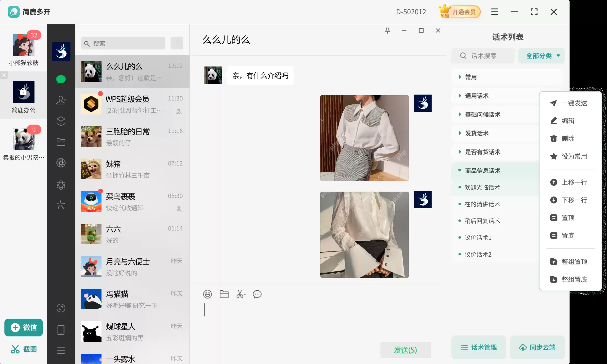Expand the 常用 script category
This screenshot has width=607, height=364.
(x=470, y=77)
